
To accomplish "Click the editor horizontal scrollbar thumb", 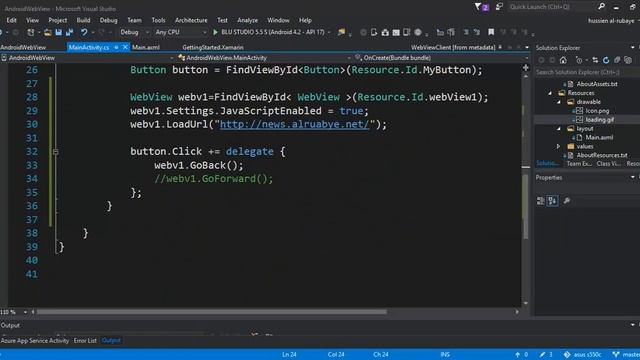I will coord(212,312).
